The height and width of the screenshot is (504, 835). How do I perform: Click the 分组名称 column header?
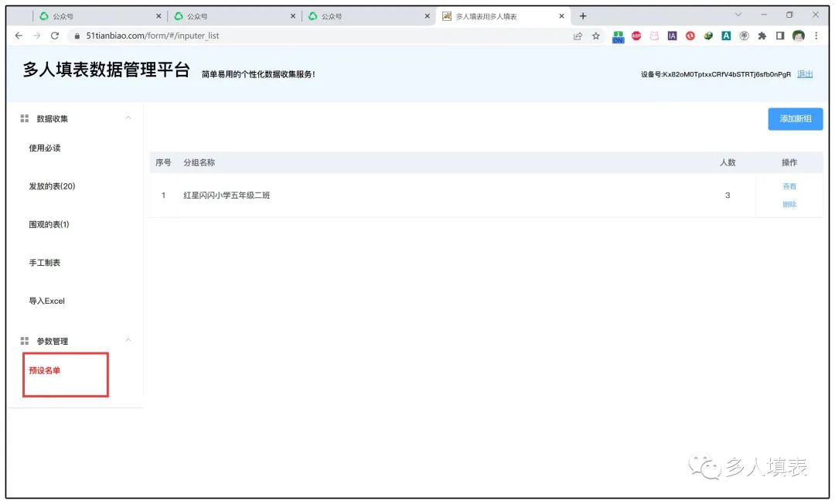pos(199,162)
